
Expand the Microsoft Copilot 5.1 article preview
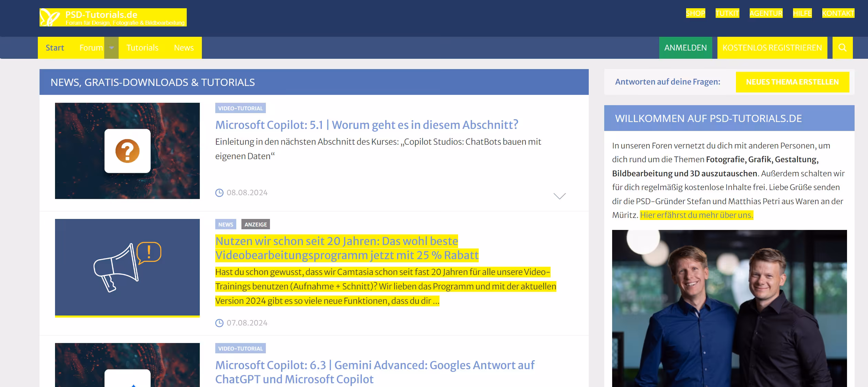[560, 196]
